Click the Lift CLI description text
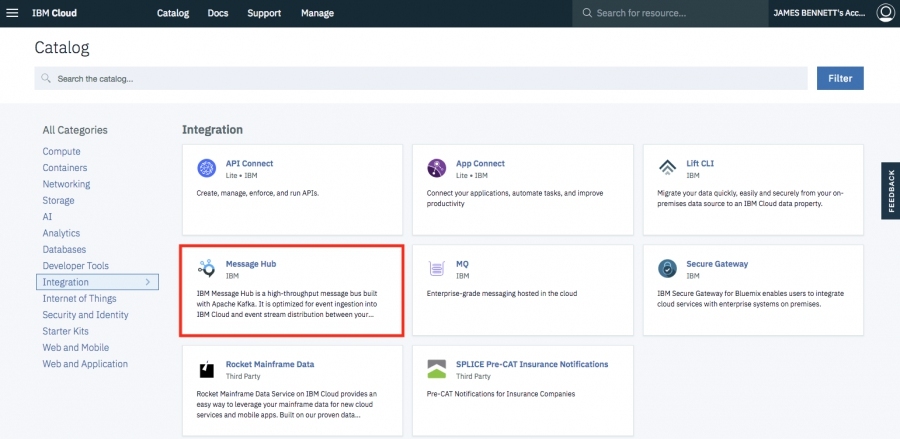The height and width of the screenshot is (439, 900). (x=750, y=199)
